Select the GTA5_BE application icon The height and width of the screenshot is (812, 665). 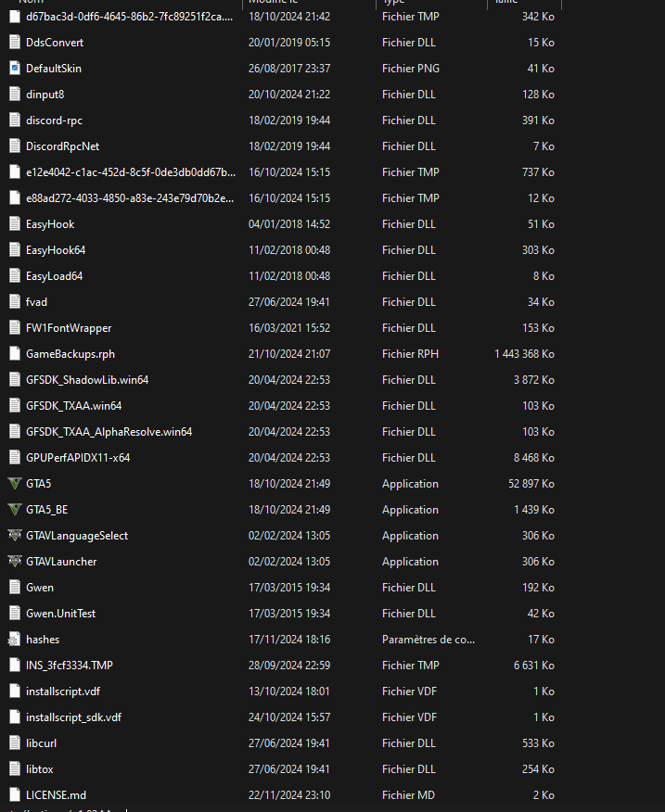(x=14, y=510)
